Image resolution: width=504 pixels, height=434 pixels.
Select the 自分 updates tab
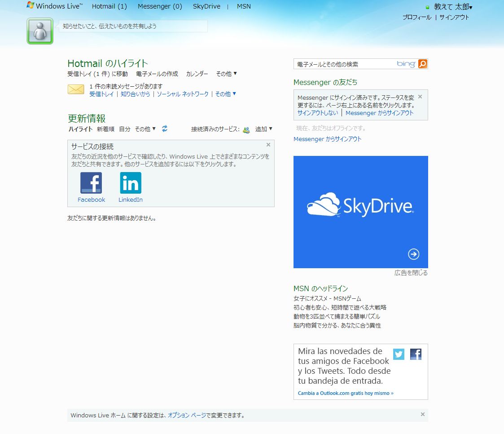125,129
